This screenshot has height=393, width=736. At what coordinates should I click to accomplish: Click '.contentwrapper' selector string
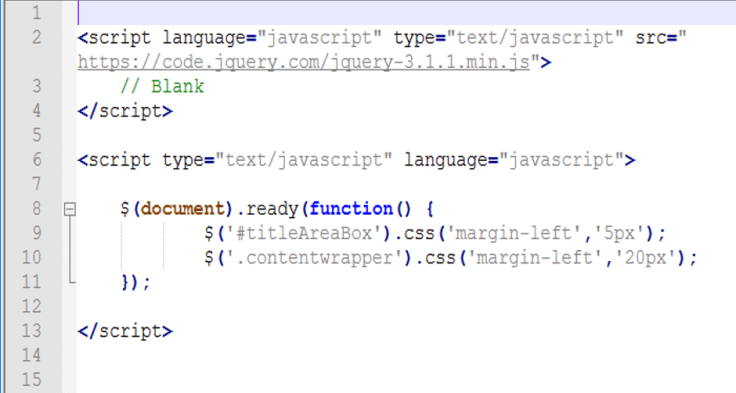tap(314, 257)
